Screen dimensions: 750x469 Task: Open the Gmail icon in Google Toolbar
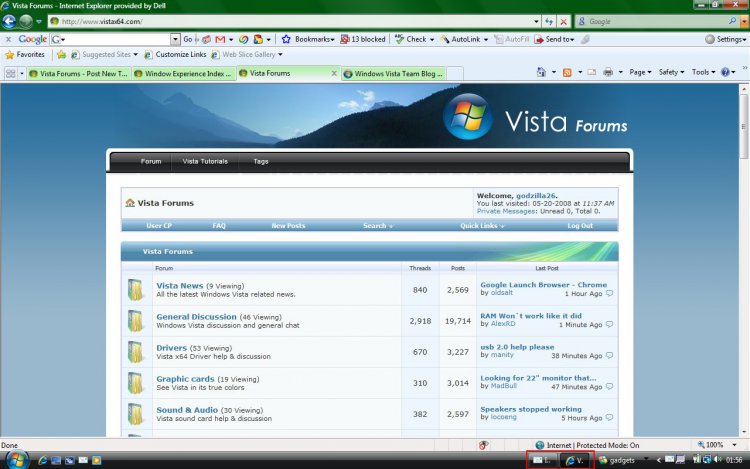[x=220, y=39]
